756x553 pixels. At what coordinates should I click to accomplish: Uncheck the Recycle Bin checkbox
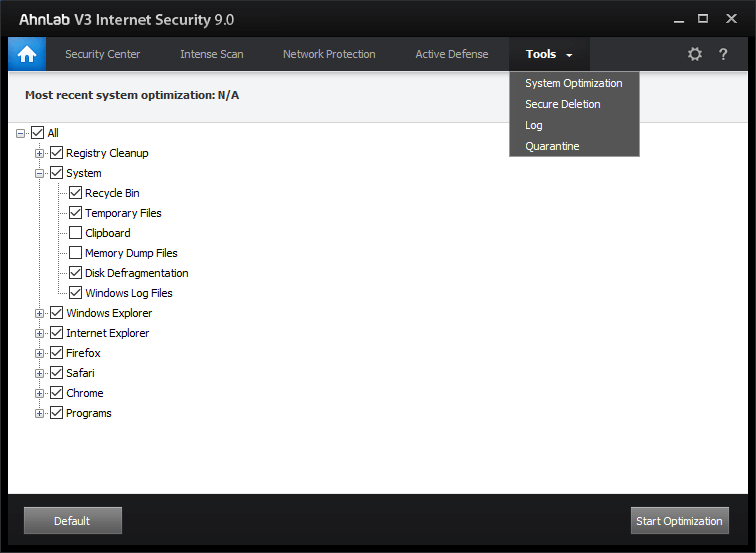[x=76, y=193]
